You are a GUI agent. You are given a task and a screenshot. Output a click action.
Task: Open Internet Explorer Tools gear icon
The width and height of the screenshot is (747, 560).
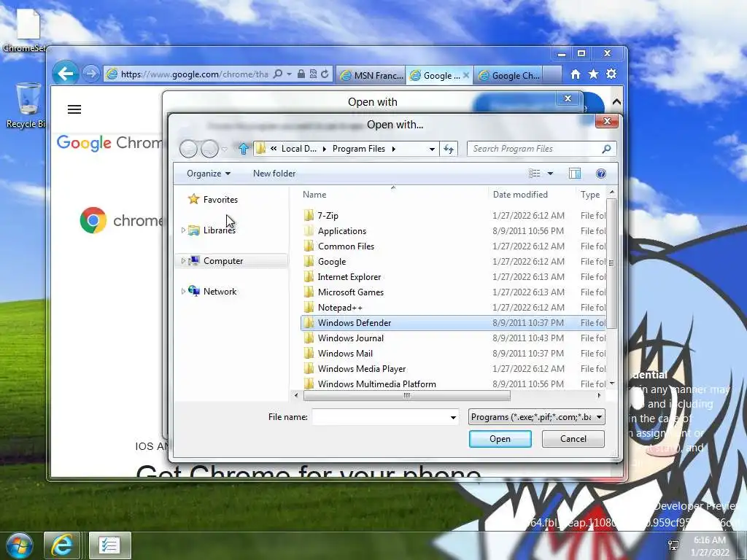(x=611, y=74)
